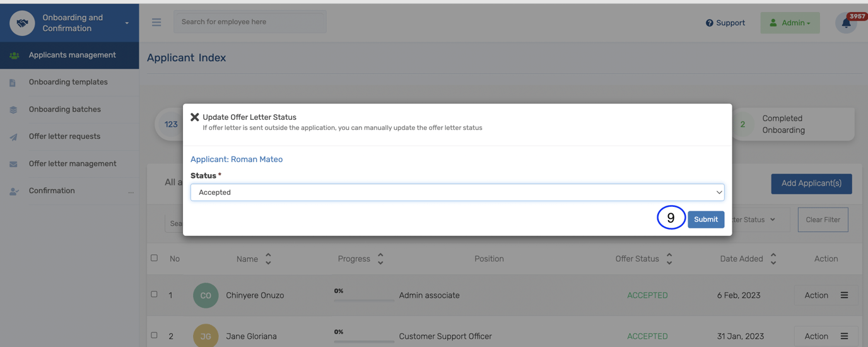Viewport: 868px width, 347px height.
Task: Go to Onboarding templates
Action: click(69, 83)
